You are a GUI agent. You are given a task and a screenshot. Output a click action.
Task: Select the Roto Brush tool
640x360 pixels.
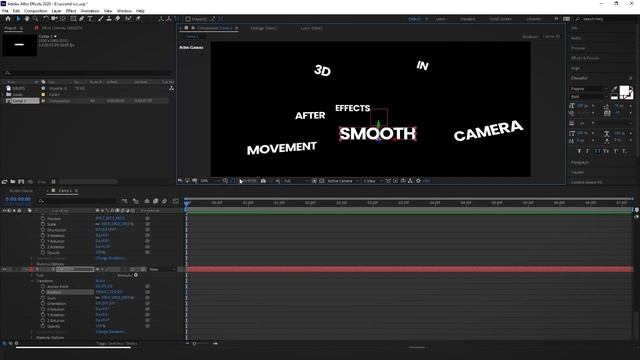[x=129, y=19]
